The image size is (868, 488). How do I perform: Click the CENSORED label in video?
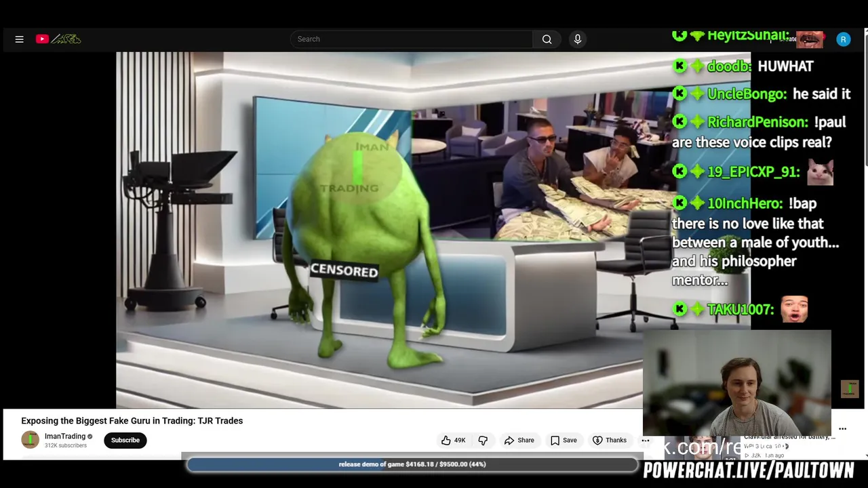(344, 271)
